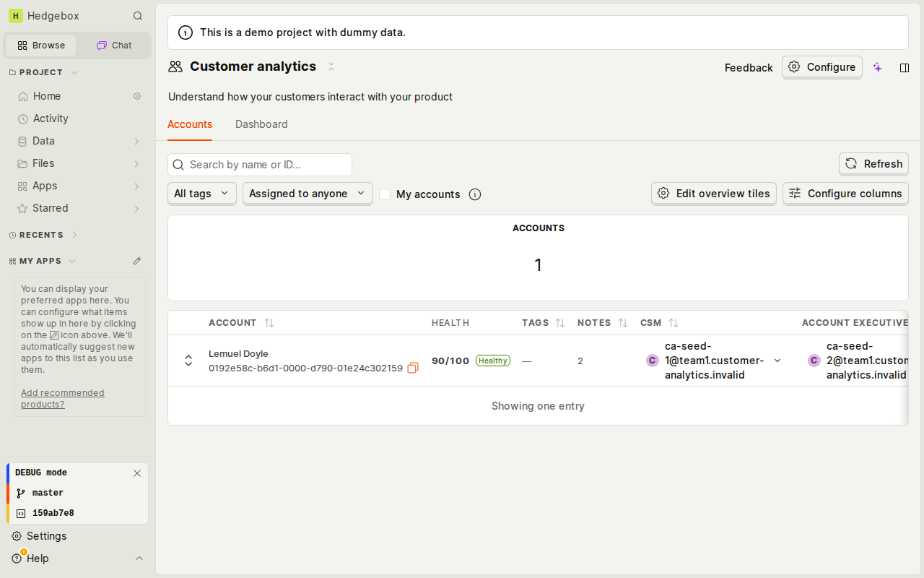Open the All tags dropdown
The image size is (924, 578).
(x=202, y=194)
